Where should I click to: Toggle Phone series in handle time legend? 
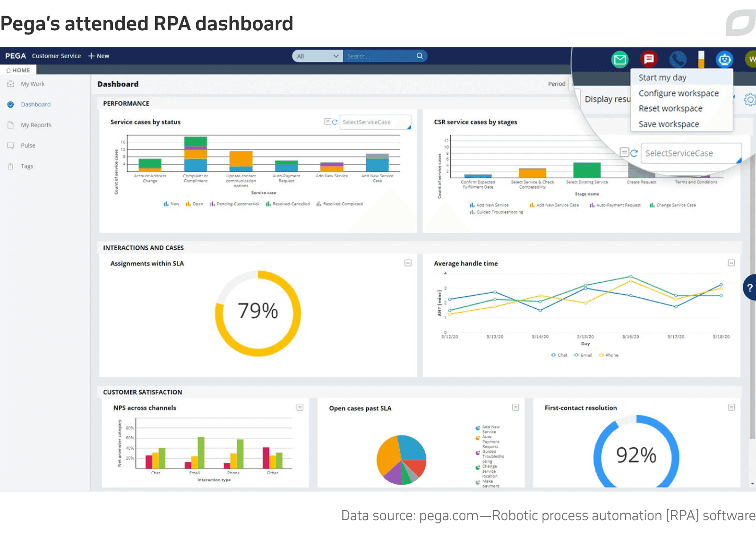[609, 355]
